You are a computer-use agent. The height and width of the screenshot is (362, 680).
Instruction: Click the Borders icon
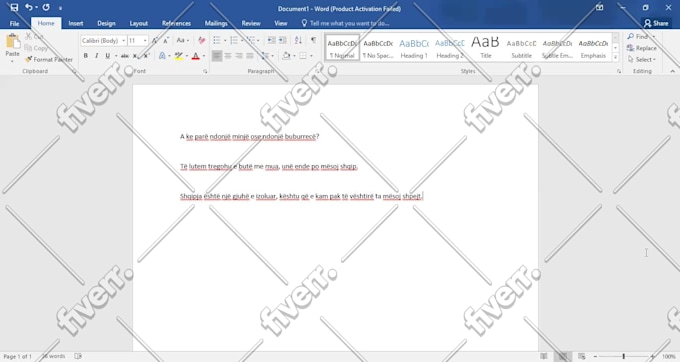[303, 55]
